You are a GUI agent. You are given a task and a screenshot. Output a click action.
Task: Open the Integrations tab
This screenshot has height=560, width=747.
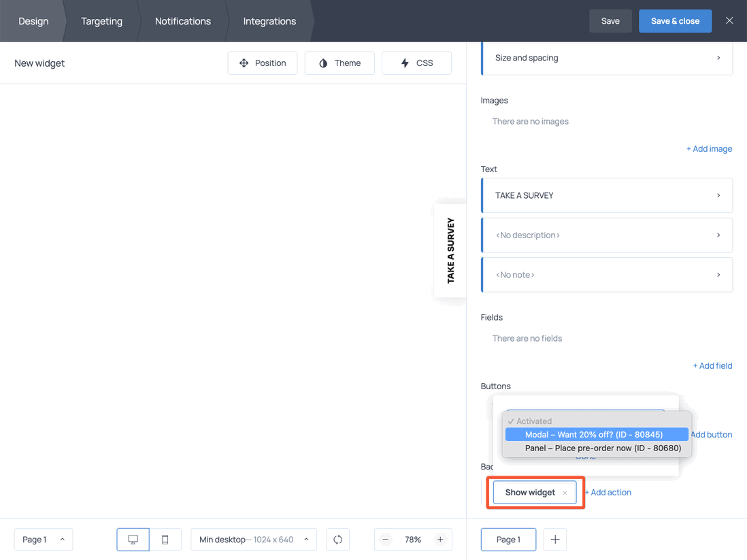269,21
